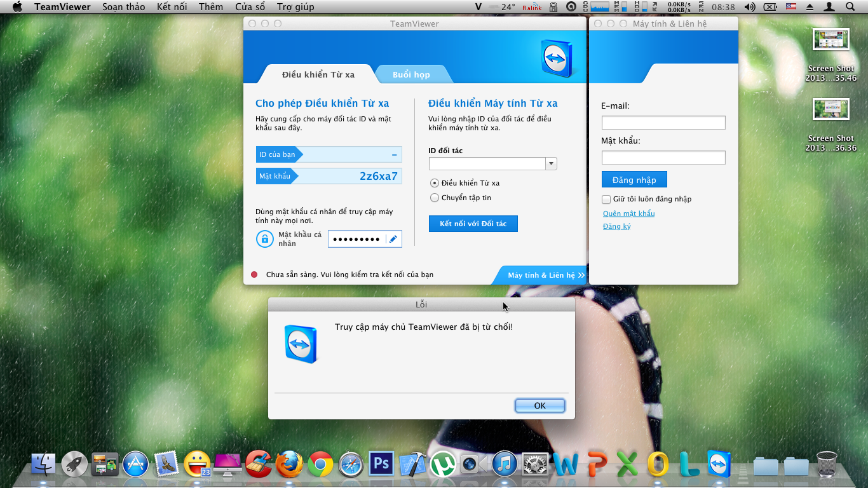Open Safari compass icon in dock
This screenshot has height=488, width=868.
click(351, 465)
